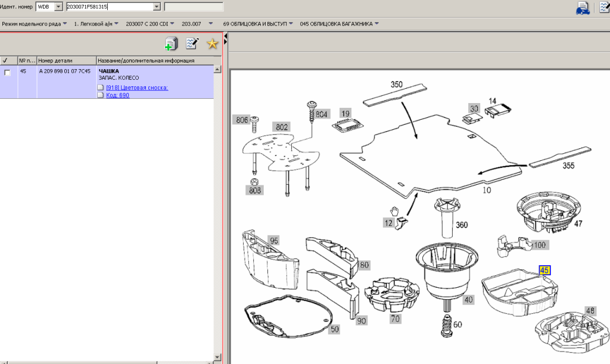
Task: Select highlighted callout 45 in the diagram
Action: click(544, 270)
